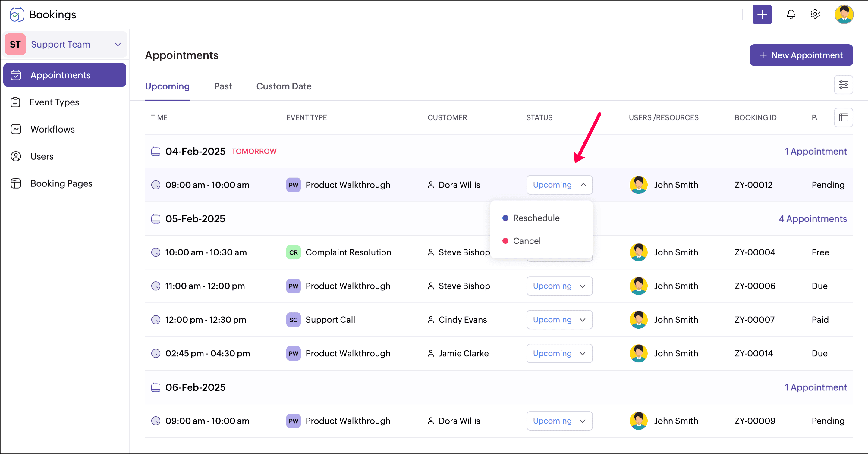Switch to the Custom Date tab
Screen dimensions: 868x454
point(284,86)
